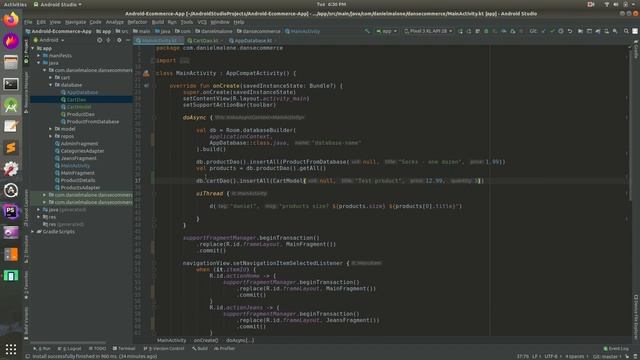Expand Gradle Scripts node
The image size is (640, 360).
click(33, 232)
